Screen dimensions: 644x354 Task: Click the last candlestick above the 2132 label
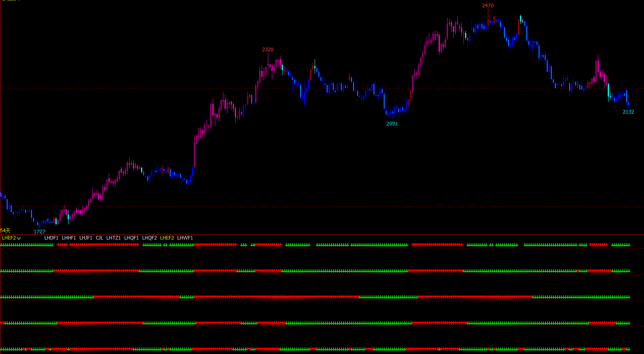[x=629, y=103]
